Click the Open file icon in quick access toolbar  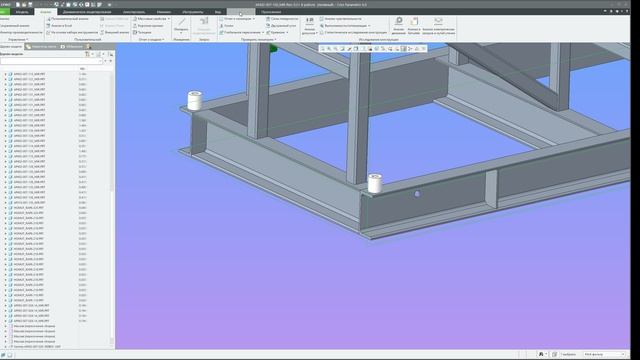pos(24,4)
